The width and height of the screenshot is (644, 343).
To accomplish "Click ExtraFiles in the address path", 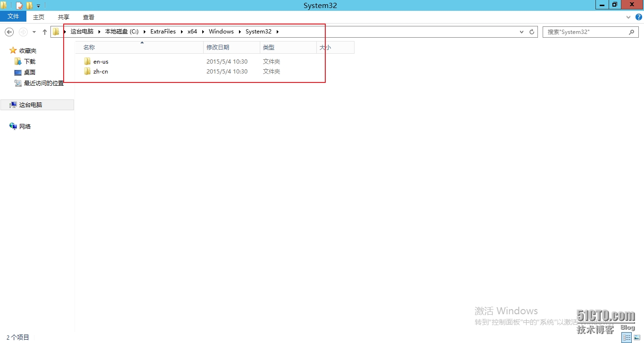I will pyautogui.click(x=163, y=32).
